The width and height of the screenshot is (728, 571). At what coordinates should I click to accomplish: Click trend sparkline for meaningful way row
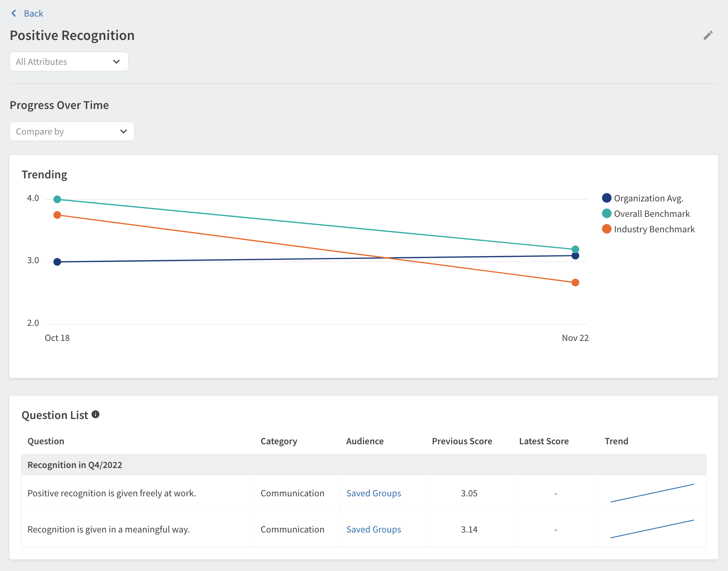[652, 529]
